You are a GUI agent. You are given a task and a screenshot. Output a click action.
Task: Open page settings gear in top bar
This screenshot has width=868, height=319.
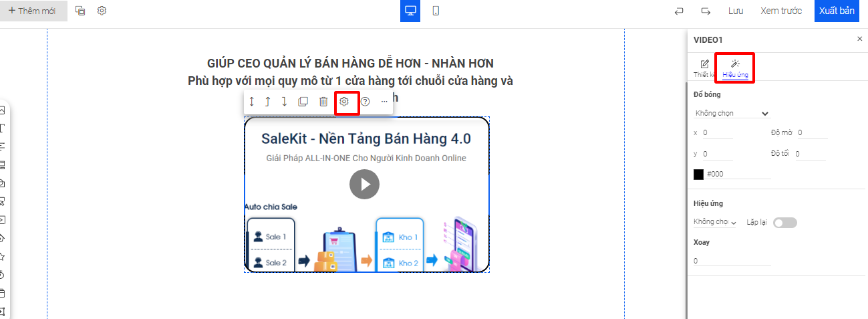point(102,11)
